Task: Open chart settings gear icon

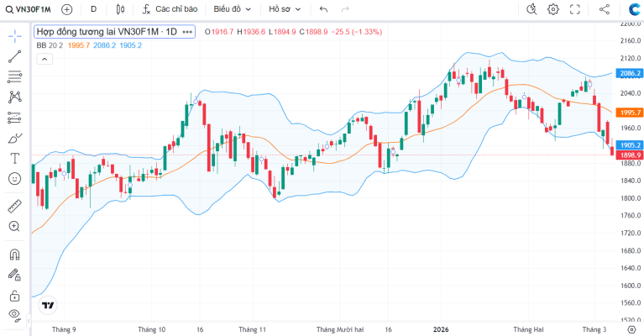Action: click(553, 9)
